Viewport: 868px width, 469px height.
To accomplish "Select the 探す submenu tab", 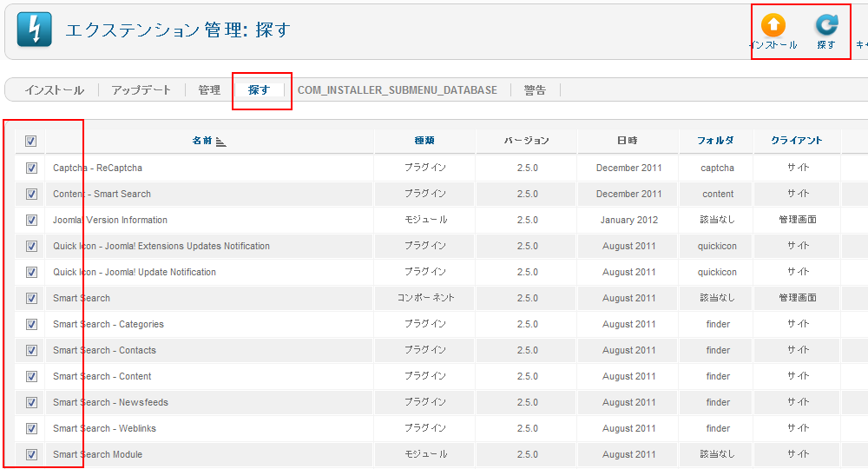I will [x=259, y=90].
